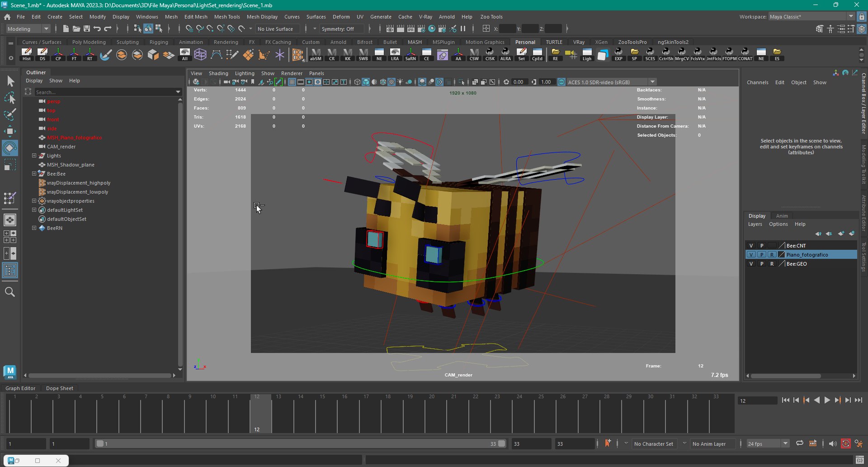Image resolution: width=868 pixels, height=467 pixels.
Task: Open the viewport Renderer menu
Action: 292,73
